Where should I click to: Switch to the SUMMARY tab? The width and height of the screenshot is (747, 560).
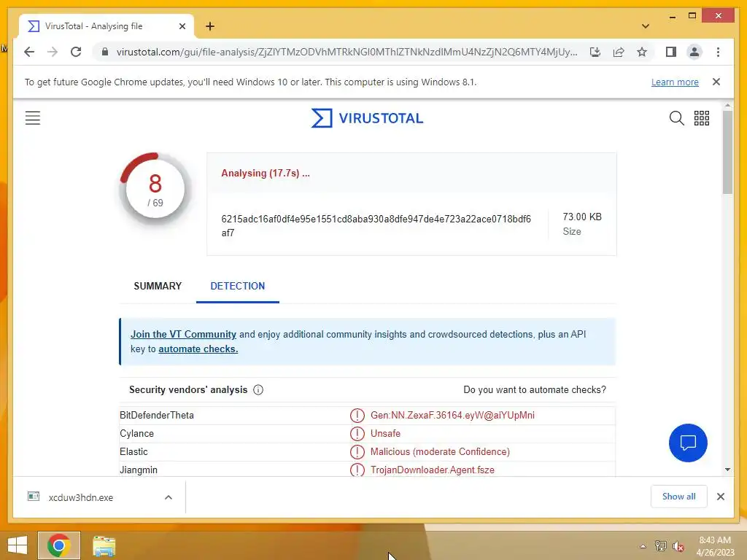tap(158, 286)
